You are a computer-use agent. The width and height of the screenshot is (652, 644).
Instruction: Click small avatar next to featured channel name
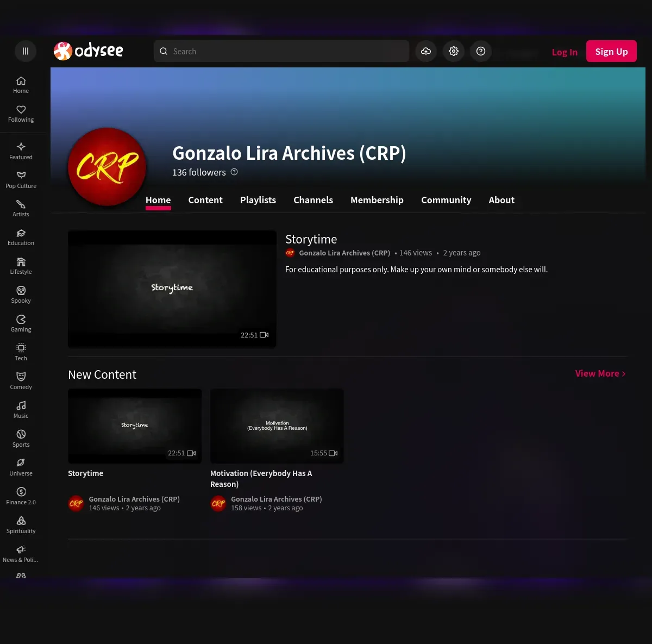[290, 253]
